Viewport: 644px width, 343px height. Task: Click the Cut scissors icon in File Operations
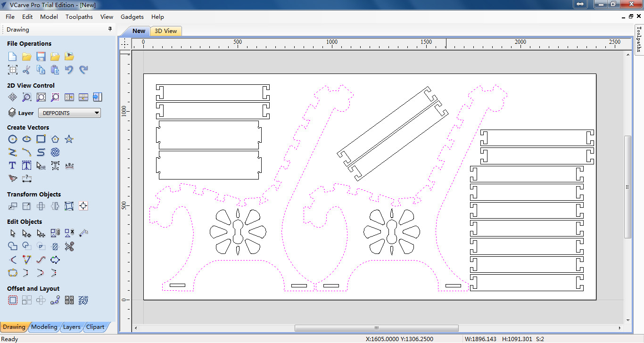point(27,70)
